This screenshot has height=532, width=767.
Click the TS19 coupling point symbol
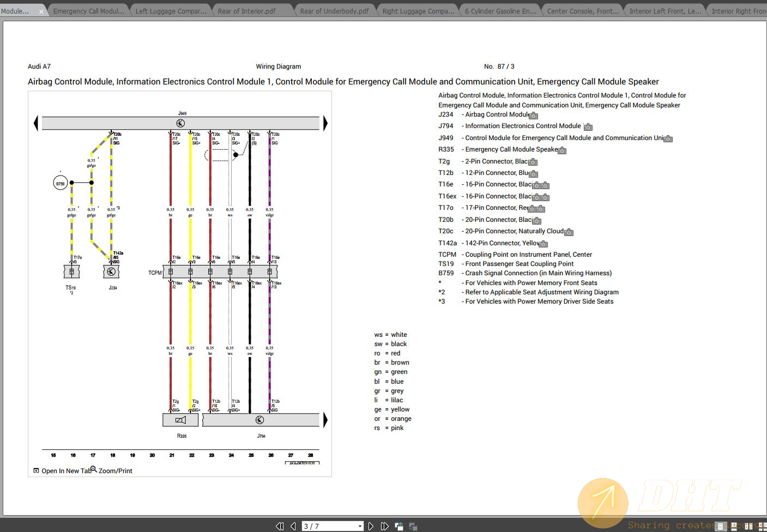71,271
